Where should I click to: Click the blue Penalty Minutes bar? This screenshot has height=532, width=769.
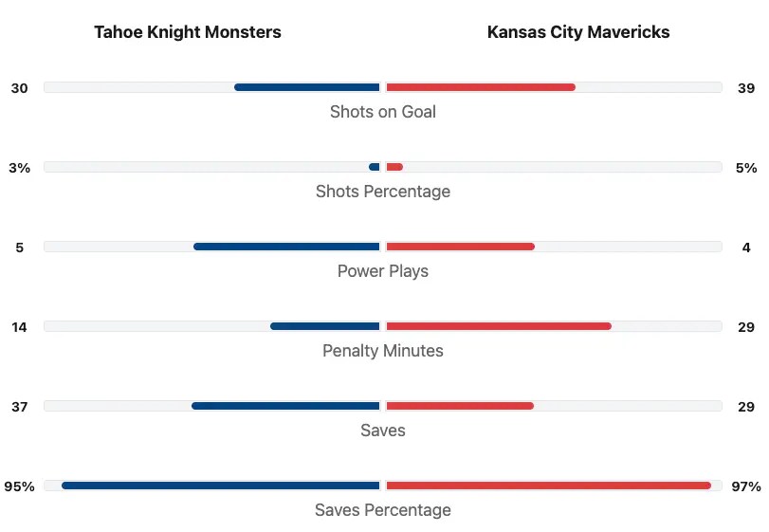(325, 326)
